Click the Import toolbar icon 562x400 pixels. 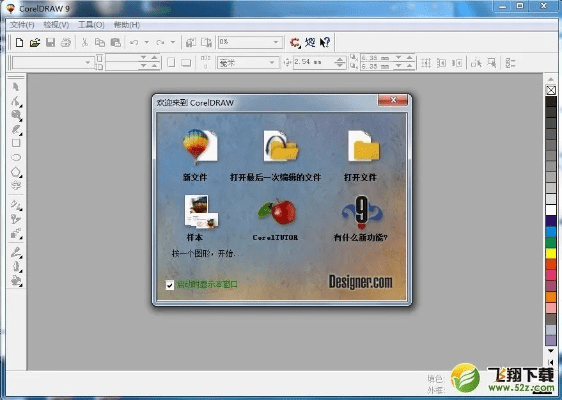pos(190,43)
